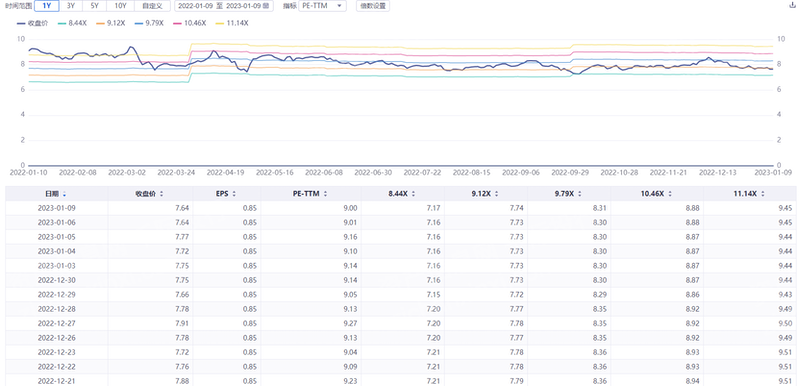Click the 2022-12-28 date cell

(57, 309)
